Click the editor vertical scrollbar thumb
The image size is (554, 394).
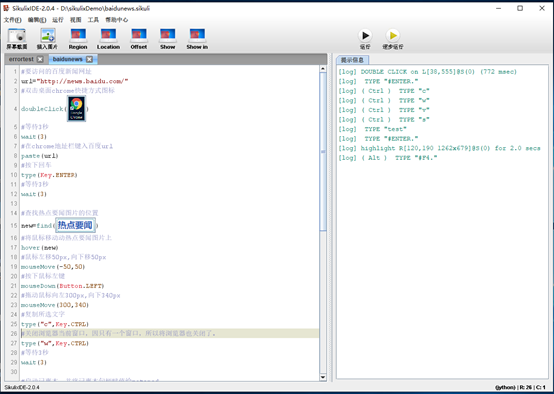[x=323, y=152]
